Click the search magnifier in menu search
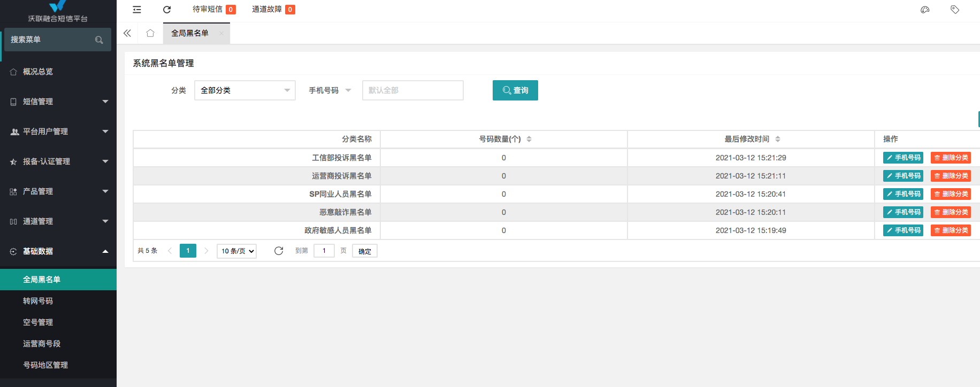This screenshot has width=980, height=387. [x=99, y=40]
